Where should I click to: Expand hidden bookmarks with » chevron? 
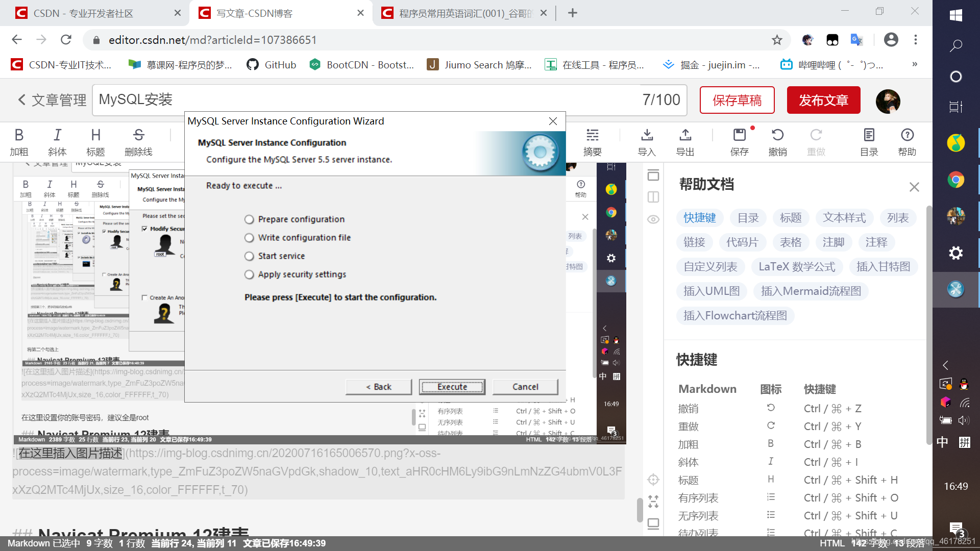pos(915,64)
